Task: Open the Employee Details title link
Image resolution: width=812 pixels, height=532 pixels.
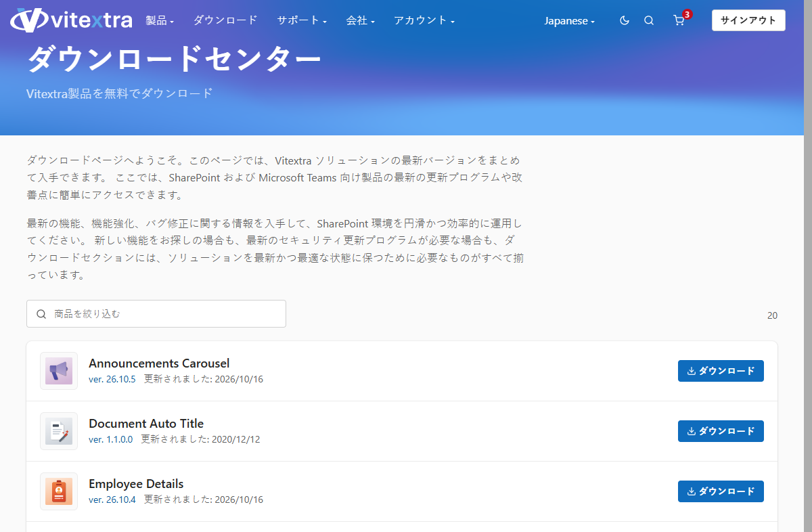Action: pyautogui.click(x=136, y=484)
